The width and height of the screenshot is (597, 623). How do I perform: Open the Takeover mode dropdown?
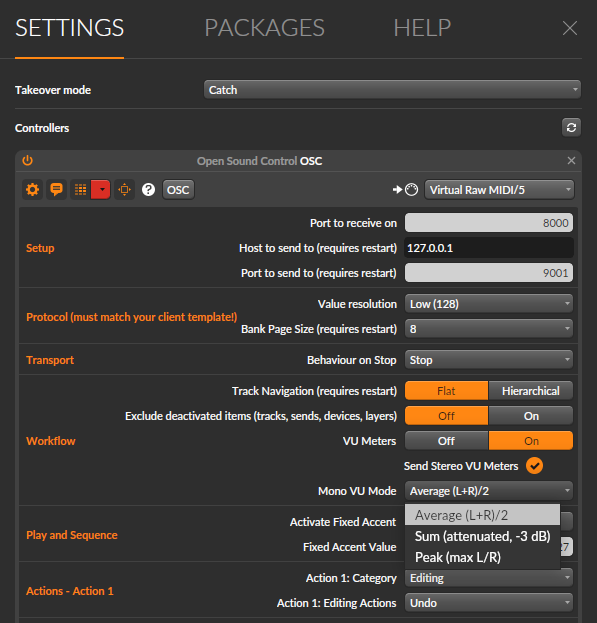pos(392,90)
